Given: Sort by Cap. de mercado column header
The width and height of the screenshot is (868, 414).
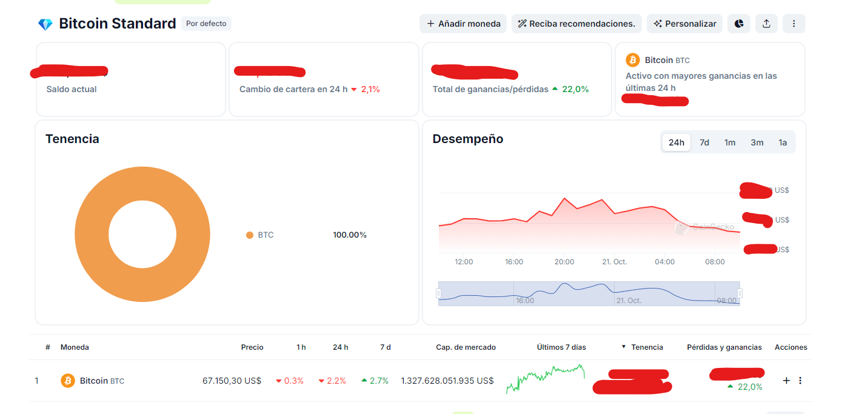Looking at the screenshot, I should [466, 347].
